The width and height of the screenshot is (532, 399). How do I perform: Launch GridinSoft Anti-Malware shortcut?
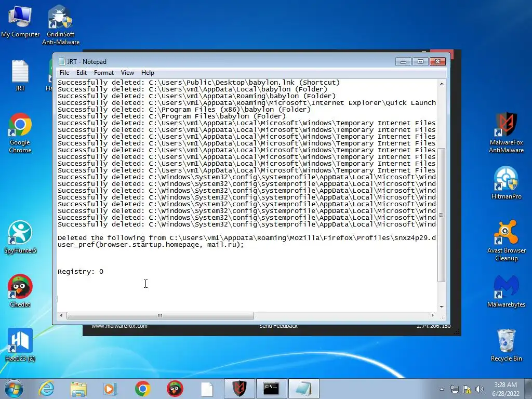click(60, 25)
